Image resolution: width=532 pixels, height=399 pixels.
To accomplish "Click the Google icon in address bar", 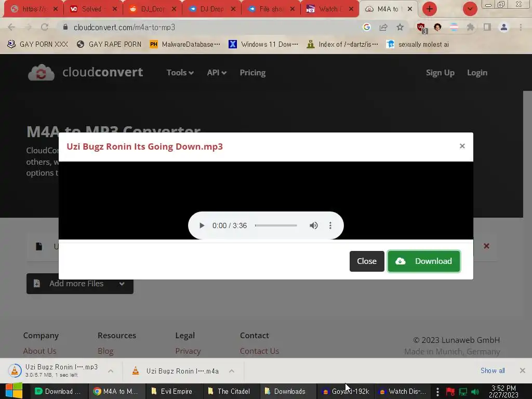I will pyautogui.click(x=366, y=27).
